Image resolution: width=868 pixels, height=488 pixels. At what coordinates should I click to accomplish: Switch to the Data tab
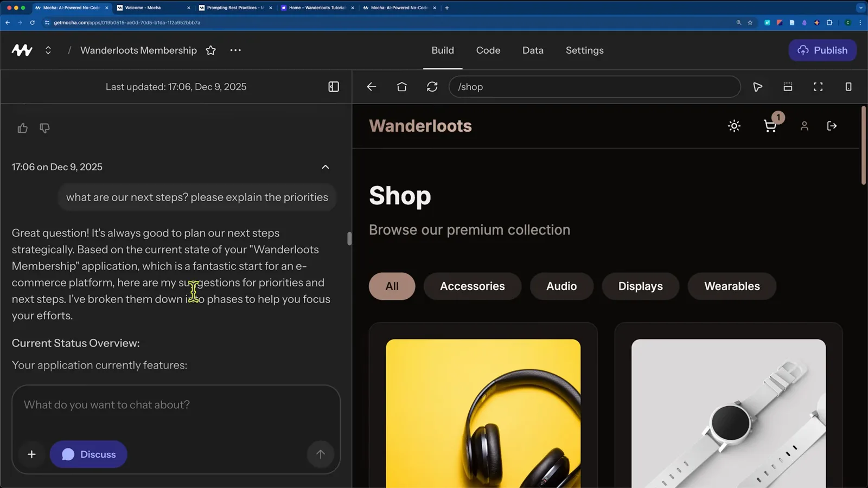(533, 50)
